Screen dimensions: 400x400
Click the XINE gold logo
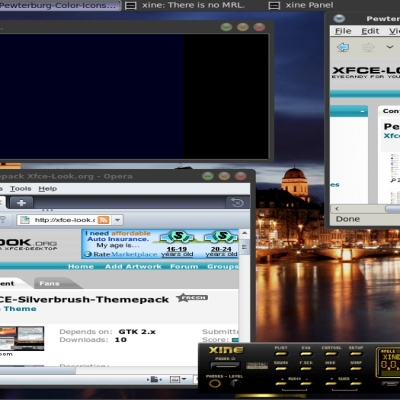(226, 350)
